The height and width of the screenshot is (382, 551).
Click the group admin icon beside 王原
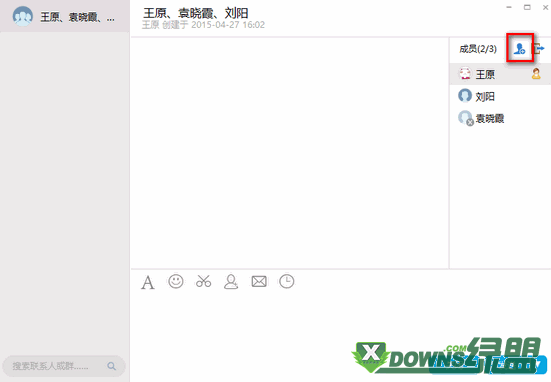536,73
